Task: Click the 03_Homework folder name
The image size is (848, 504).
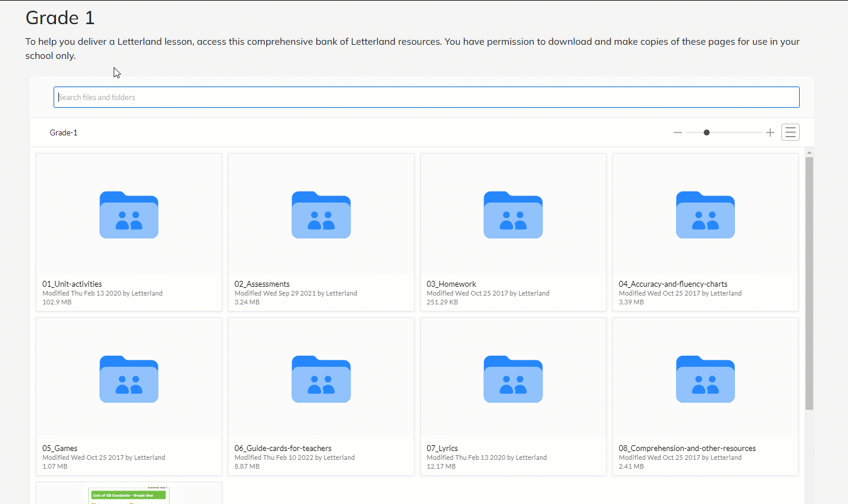Action: [452, 284]
